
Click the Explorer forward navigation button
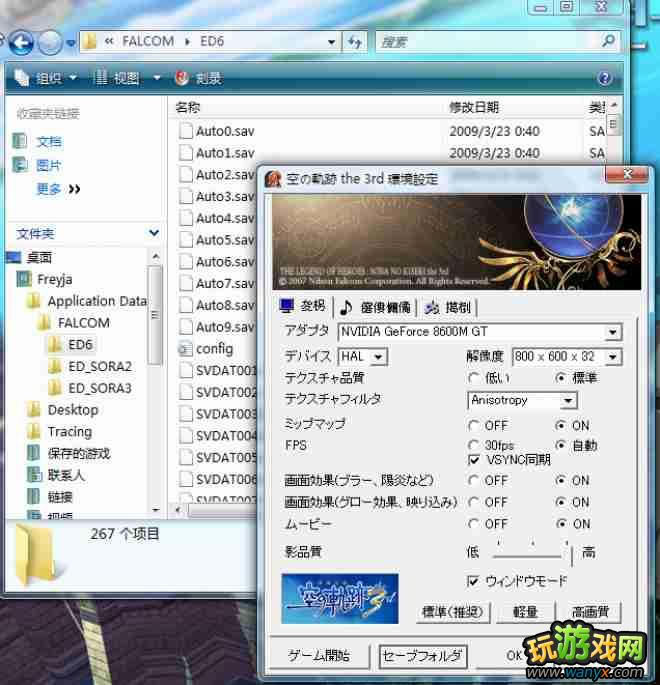(50, 42)
